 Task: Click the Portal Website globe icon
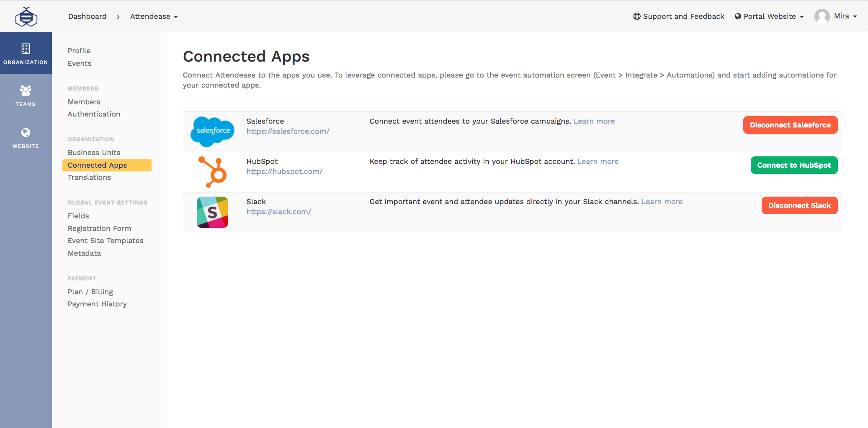pos(738,16)
